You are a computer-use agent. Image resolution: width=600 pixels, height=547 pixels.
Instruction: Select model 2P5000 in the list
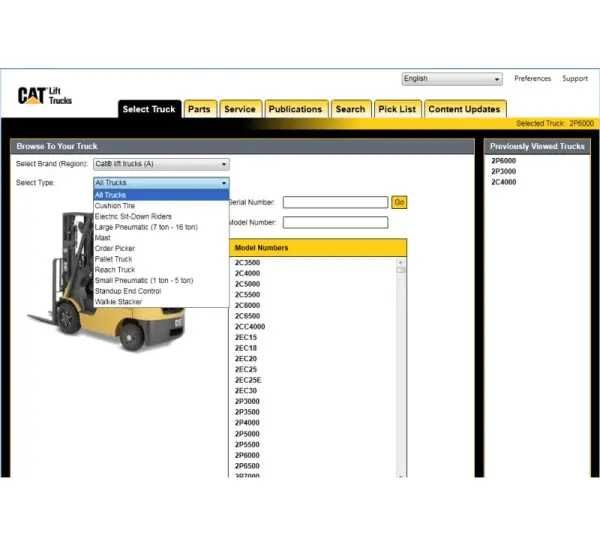pos(247,434)
